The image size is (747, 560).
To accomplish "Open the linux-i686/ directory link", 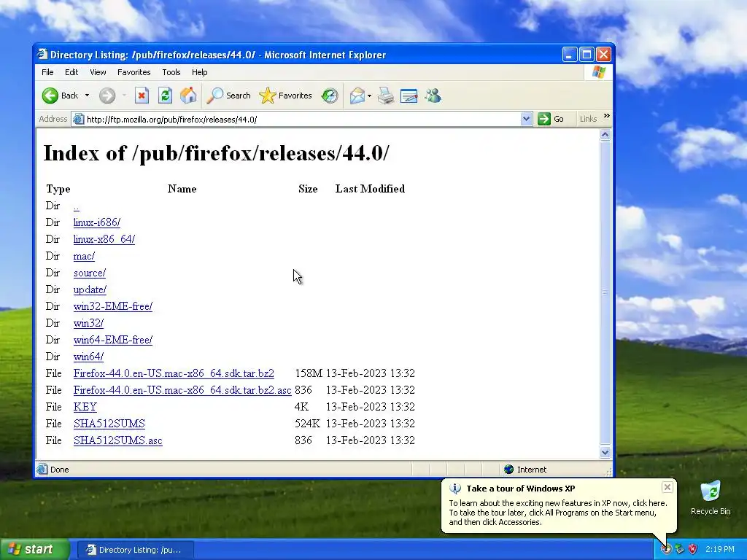I will click(x=97, y=222).
